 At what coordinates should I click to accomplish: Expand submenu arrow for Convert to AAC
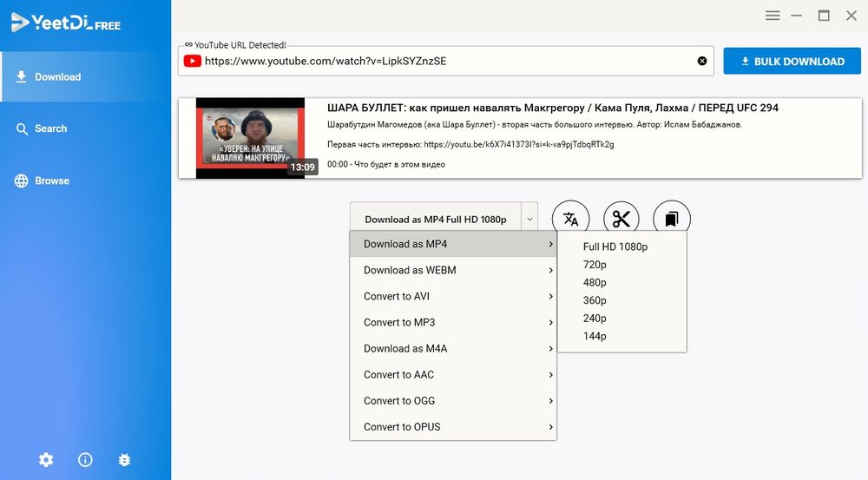550,374
